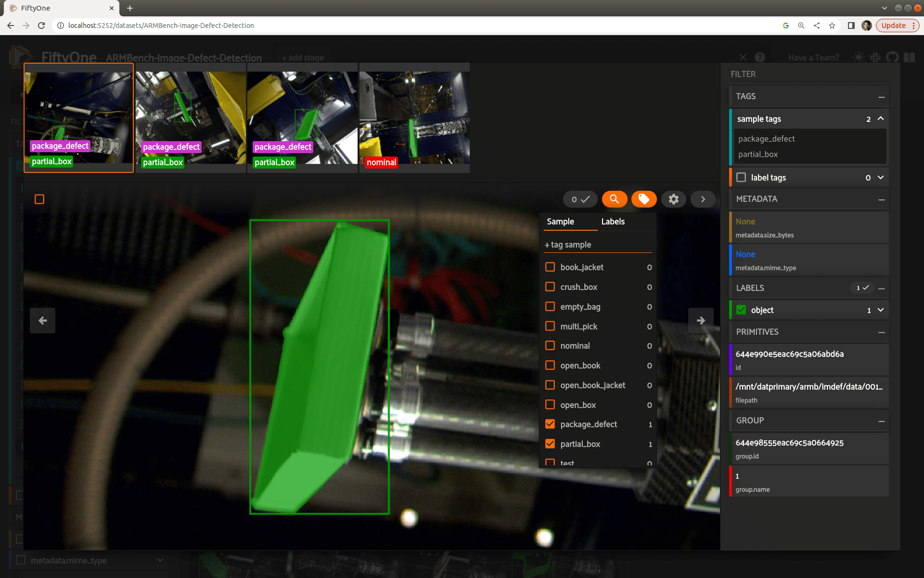Click the right chevron toolbar icon

(x=703, y=199)
